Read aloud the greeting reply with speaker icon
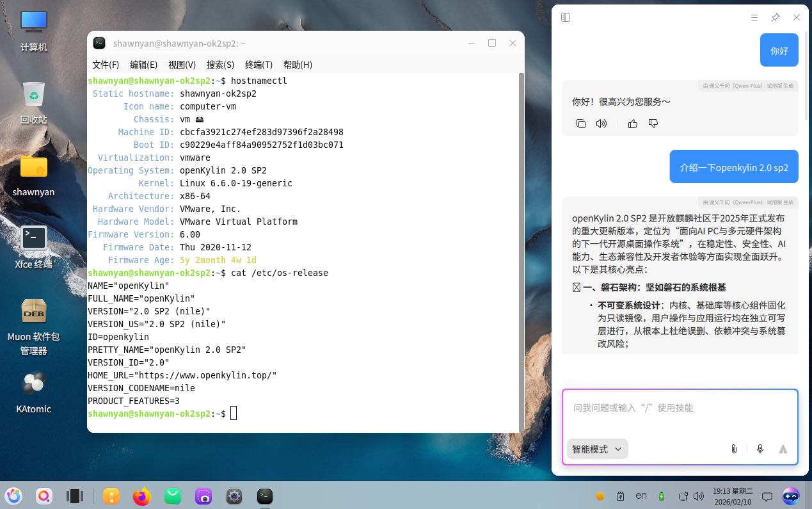Viewport: 812px width, 509px height. (x=601, y=124)
